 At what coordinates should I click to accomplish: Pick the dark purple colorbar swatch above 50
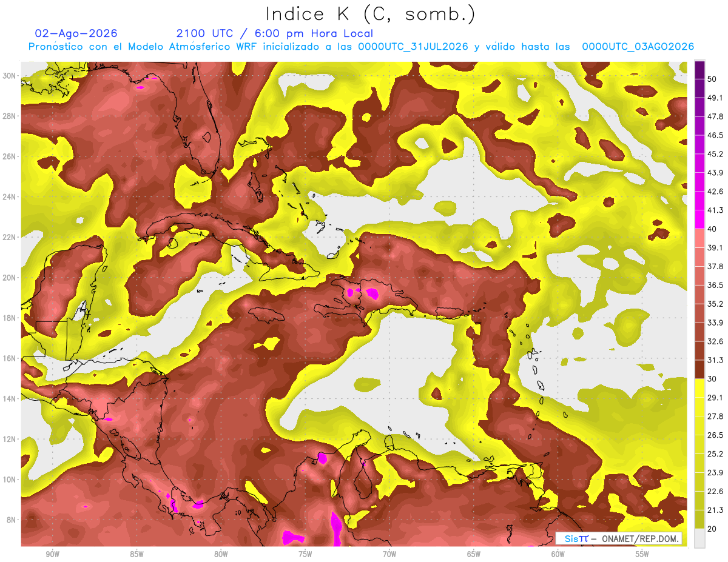point(699,70)
